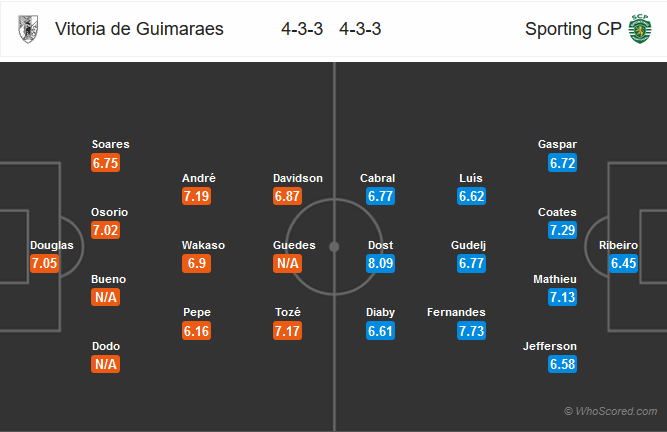Click Ribeiro's 6.45 goalkeeper rating
The width and height of the screenshot is (667, 432).
click(624, 263)
